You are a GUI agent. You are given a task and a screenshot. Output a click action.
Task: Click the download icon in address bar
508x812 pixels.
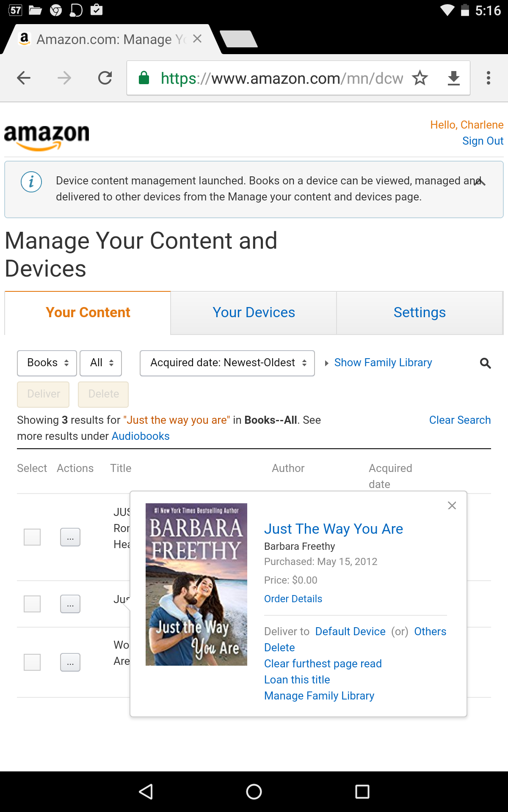(453, 78)
